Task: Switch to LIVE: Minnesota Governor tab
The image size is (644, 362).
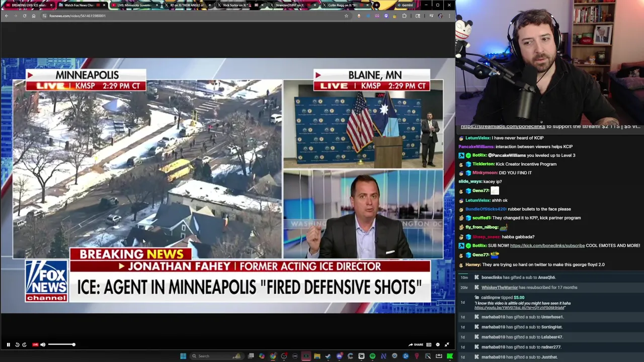Action: [x=134, y=5]
